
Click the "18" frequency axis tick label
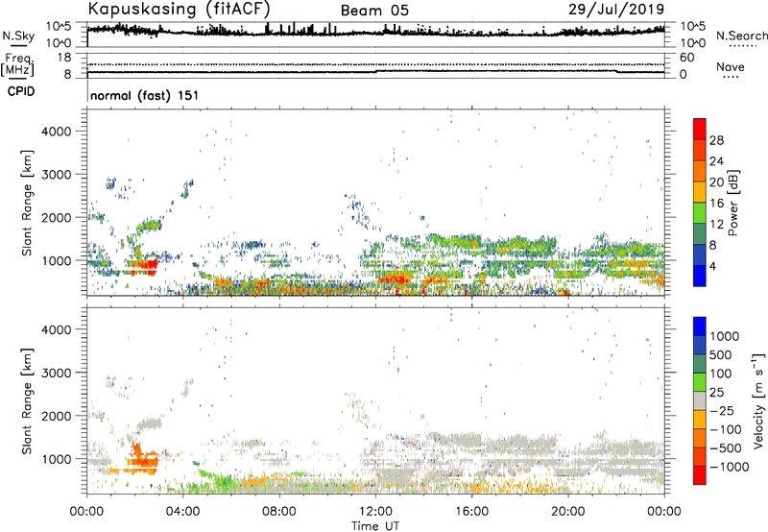64,58
